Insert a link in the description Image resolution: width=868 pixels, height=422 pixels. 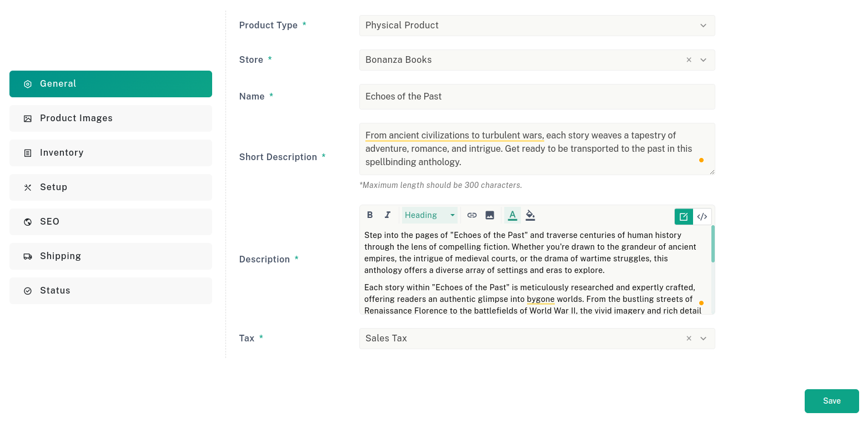[472, 215]
